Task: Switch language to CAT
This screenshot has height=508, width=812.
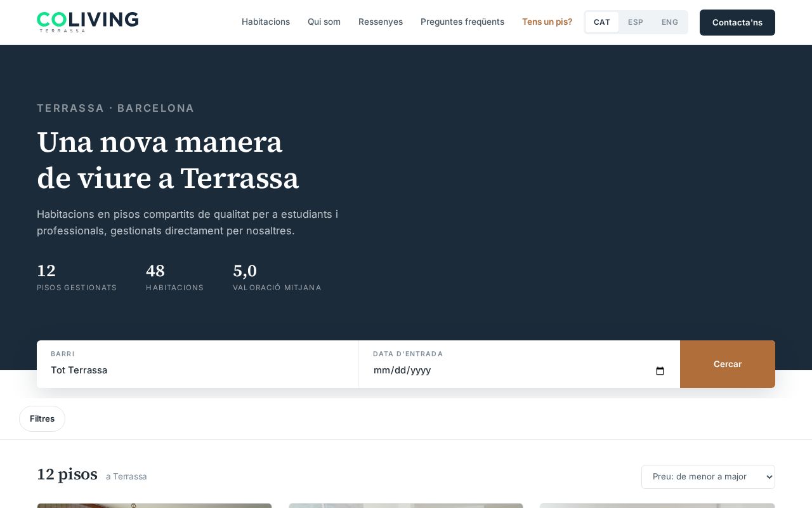Action: [x=602, y=22]
